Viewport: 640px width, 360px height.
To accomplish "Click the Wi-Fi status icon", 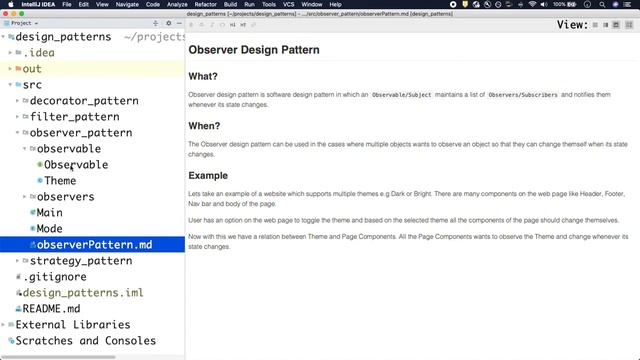I will (x=532, y=4).
